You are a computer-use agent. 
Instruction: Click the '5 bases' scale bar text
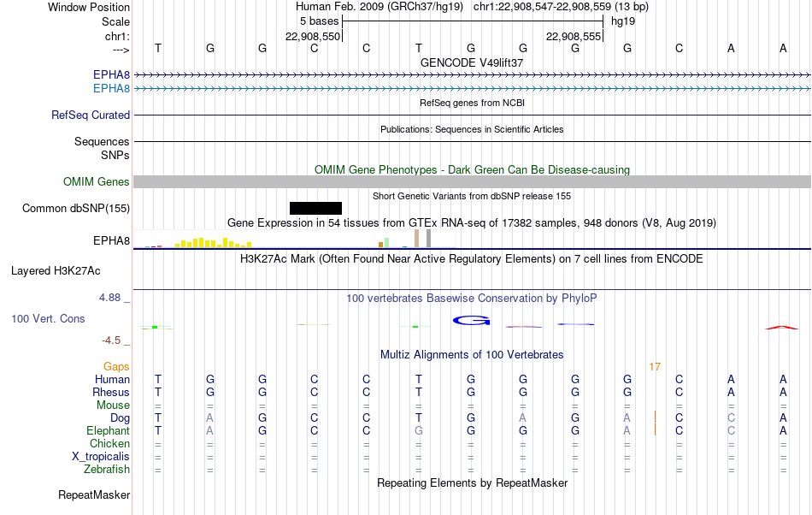tap(319, 21)
